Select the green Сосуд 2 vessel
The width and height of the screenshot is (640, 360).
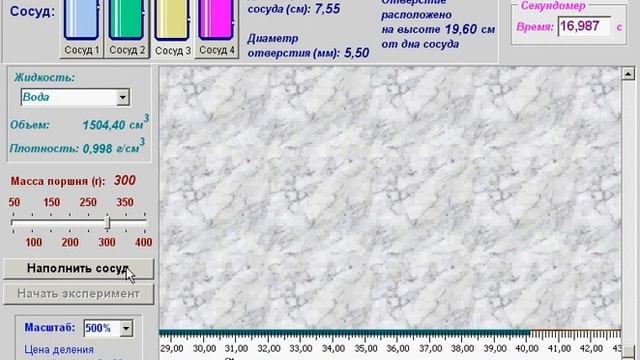coord(127,29)
